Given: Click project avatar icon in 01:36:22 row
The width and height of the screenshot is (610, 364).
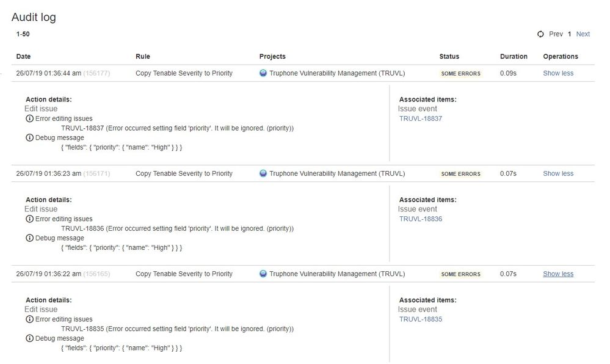Looking at the screenshot, I should coord(263,274).
